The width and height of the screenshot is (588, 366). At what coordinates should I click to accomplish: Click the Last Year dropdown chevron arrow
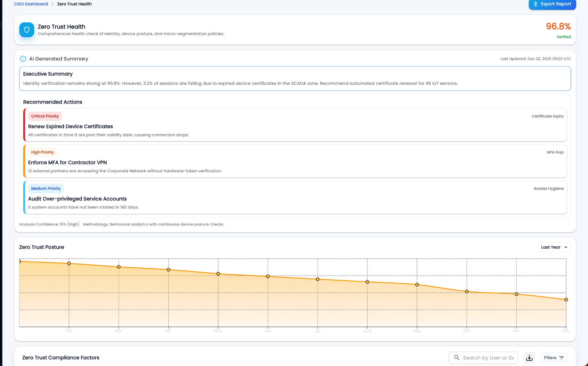pos(566,247)
